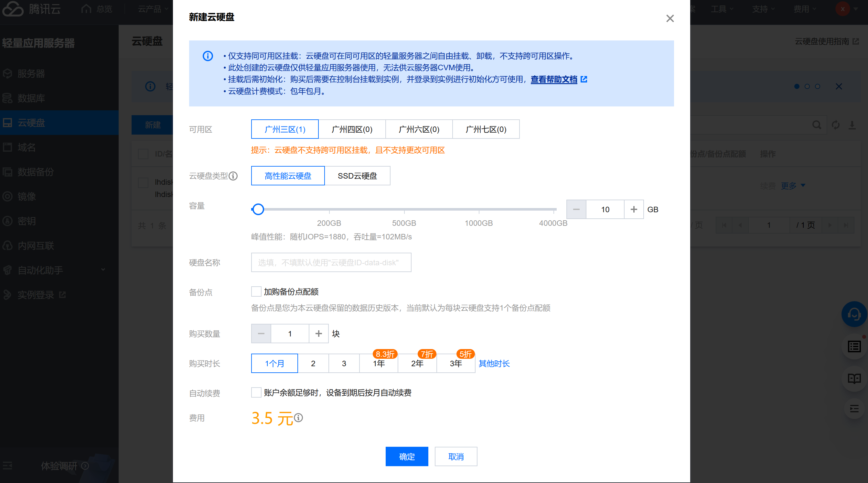Open 密钥 in sidebar

coord(59,221)
